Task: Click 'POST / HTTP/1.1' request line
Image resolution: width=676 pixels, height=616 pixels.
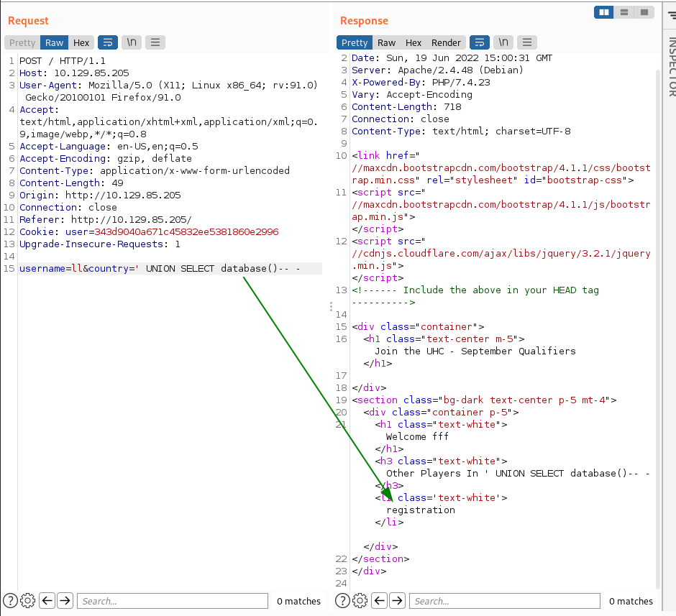Action: 63,61
